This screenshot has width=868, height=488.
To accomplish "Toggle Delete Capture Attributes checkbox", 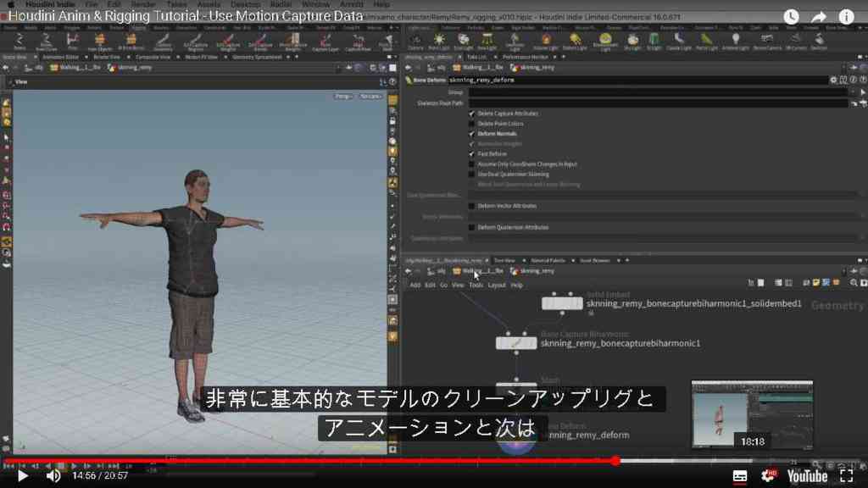I will pyautogui.click(x=471, y=114).
